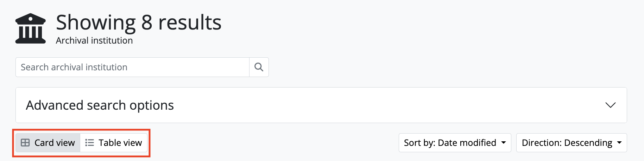Open the Direction: Descending dropdown
The width and height of the screenshot is (644, 161).
tap(571, 143)
